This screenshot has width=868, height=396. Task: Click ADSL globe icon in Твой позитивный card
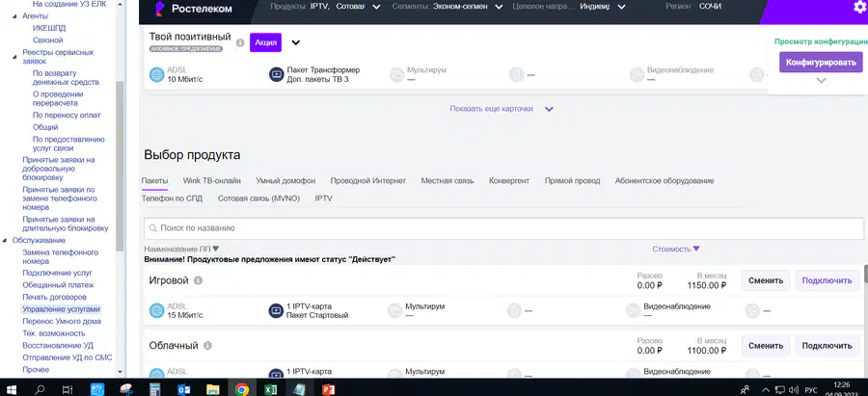(156, 74)
